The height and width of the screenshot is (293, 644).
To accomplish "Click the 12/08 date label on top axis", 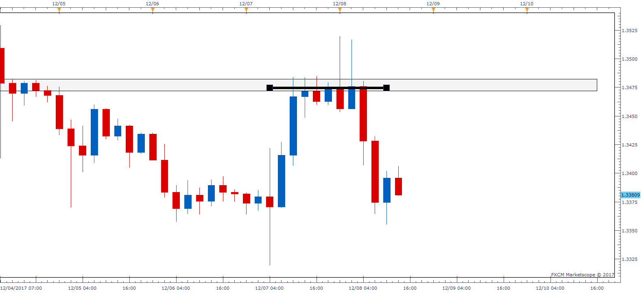I will (340, 4).
